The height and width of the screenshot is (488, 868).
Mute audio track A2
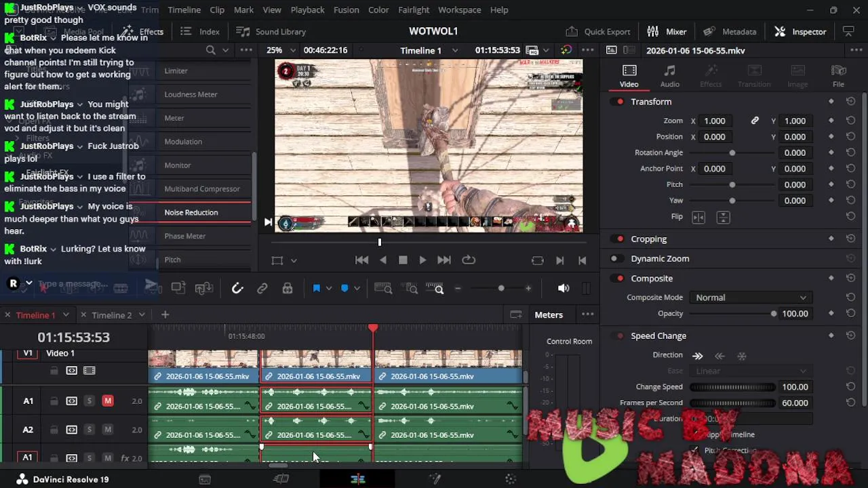pyautogui.click(x=107, y=430)
